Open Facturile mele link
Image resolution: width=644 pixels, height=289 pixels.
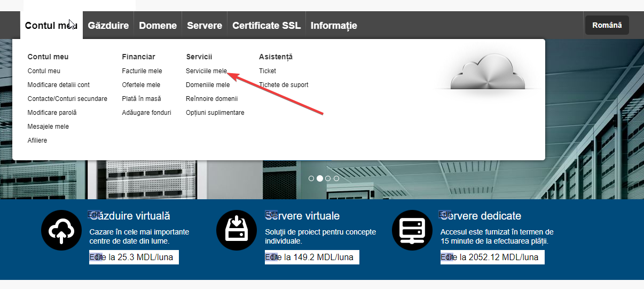[142, 71]
